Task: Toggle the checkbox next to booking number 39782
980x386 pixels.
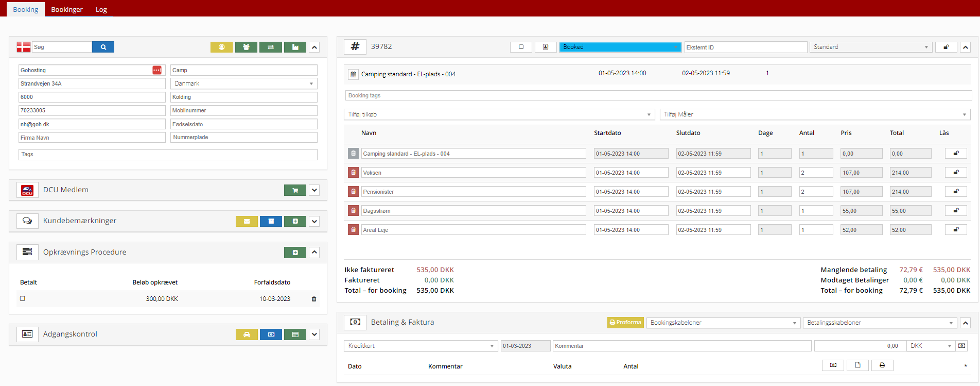Action: [521, 47]
